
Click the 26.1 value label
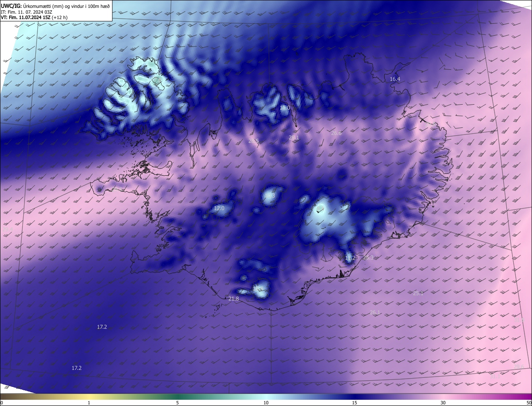(375, 312)
